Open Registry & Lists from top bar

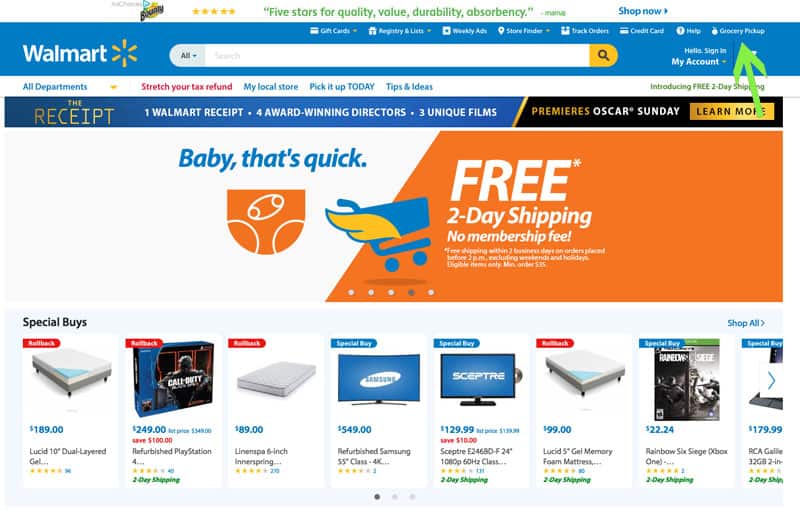pyautogui.click(x=400, y=31)
